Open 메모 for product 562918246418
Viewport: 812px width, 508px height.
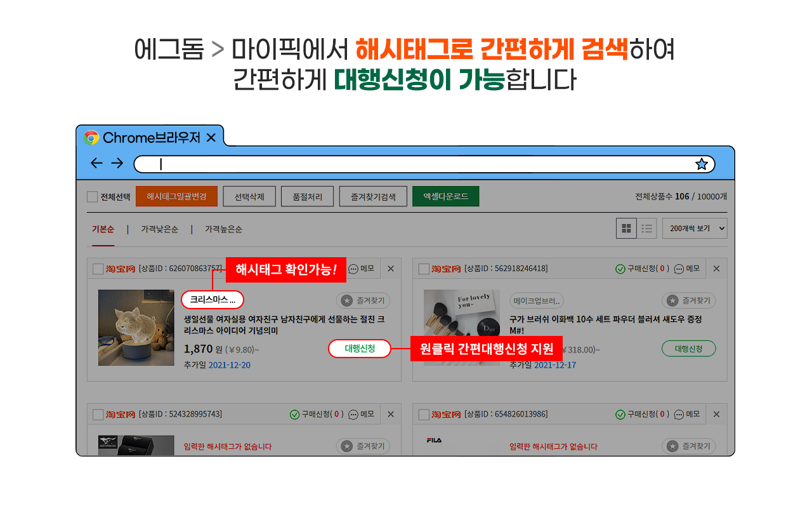click(687, 269)
